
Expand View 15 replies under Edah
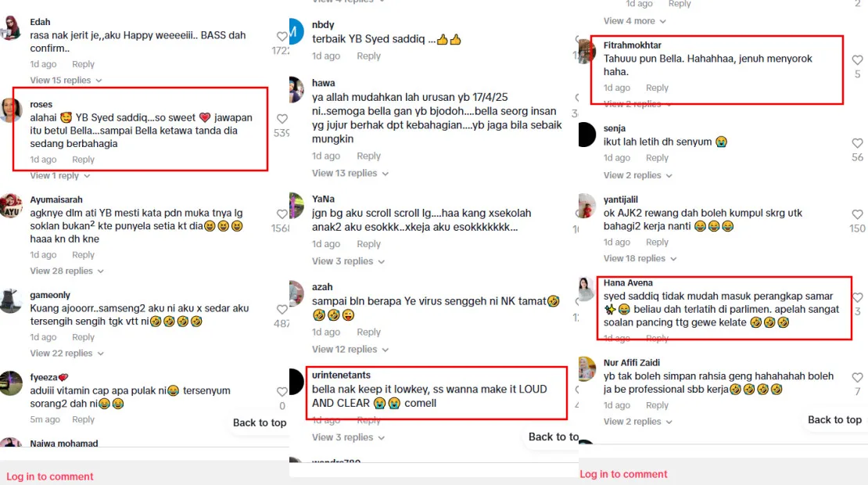[66, 81]
